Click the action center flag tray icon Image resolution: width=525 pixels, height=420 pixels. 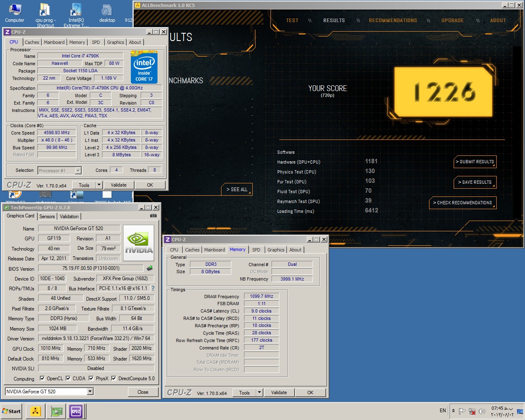pyautogui.click(x=462, y=411)
